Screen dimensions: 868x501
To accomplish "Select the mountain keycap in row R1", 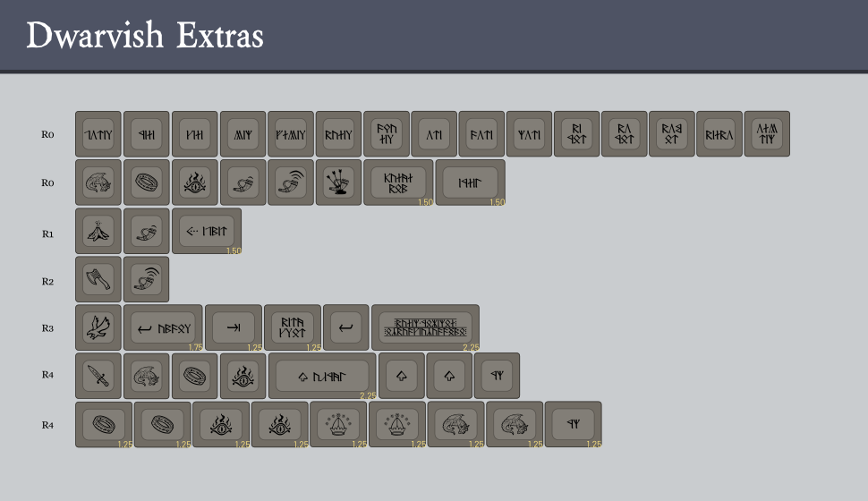I will click(x=98, y=231).
